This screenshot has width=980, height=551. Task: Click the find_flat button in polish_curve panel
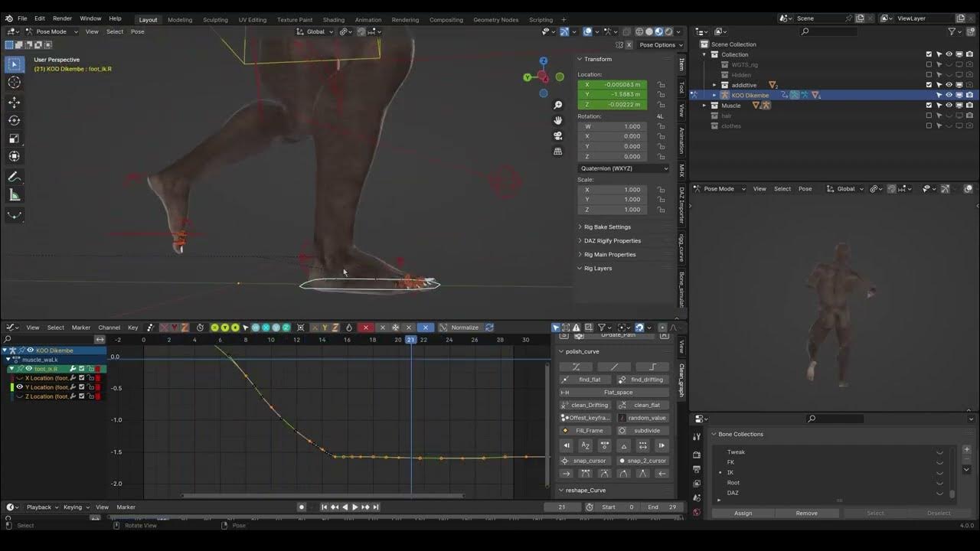586,380
